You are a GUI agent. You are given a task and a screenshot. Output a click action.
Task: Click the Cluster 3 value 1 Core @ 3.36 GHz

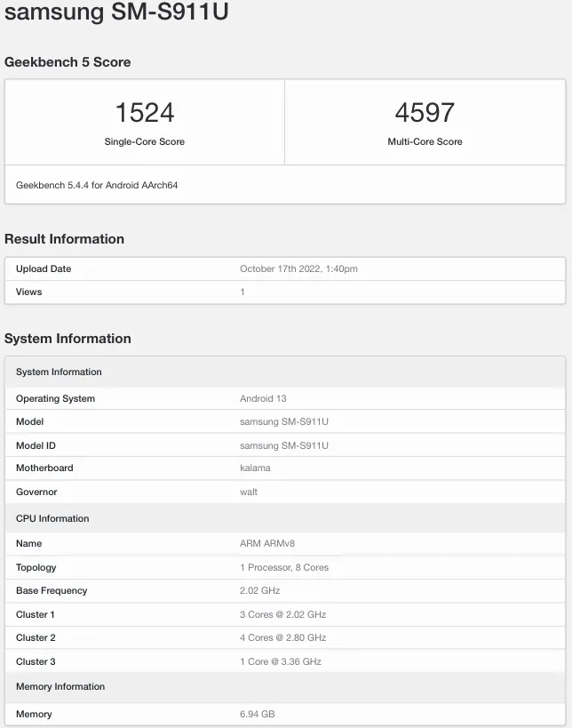(x=280, y=661)
